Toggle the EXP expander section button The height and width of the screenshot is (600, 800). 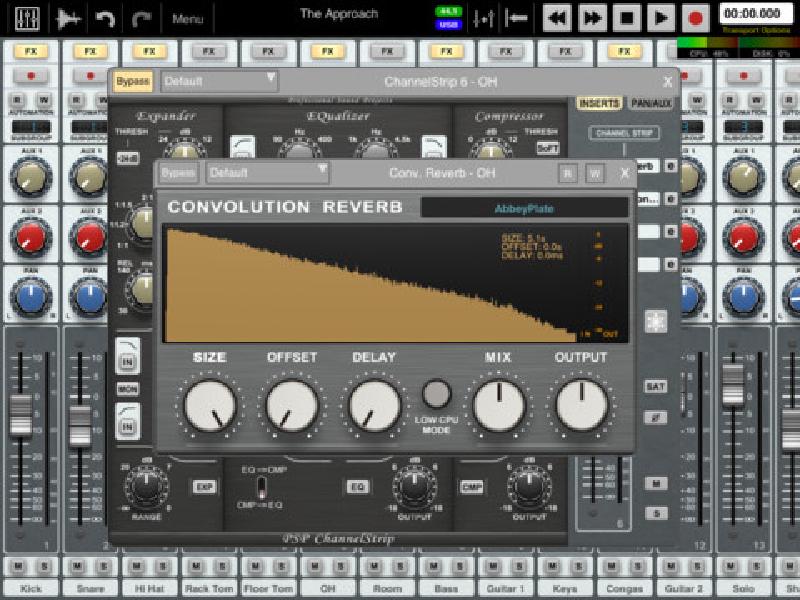pos(205,487)
